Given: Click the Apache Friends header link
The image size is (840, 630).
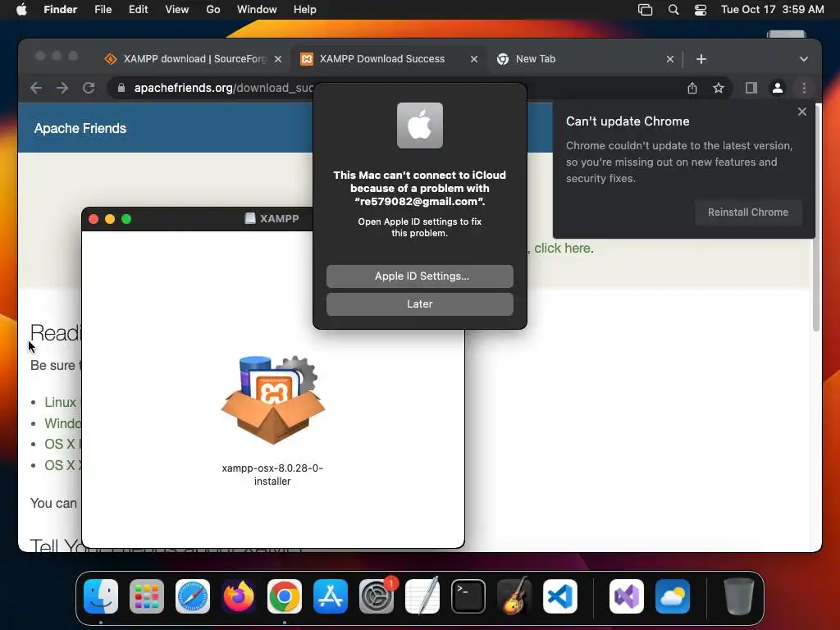Looking at the screenshot, I should (x=80, y=129).
